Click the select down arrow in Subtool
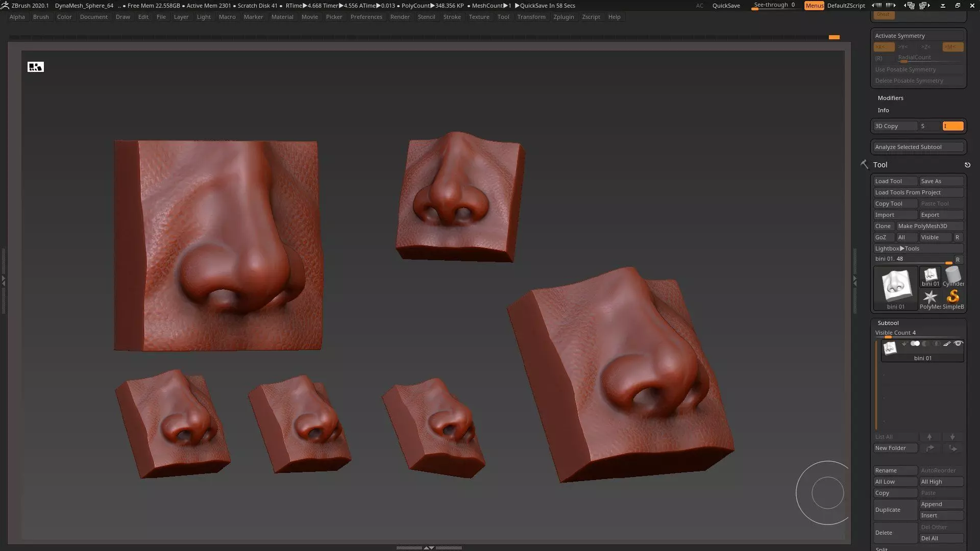This screenshot has height=551, width=980. point(952,437)
